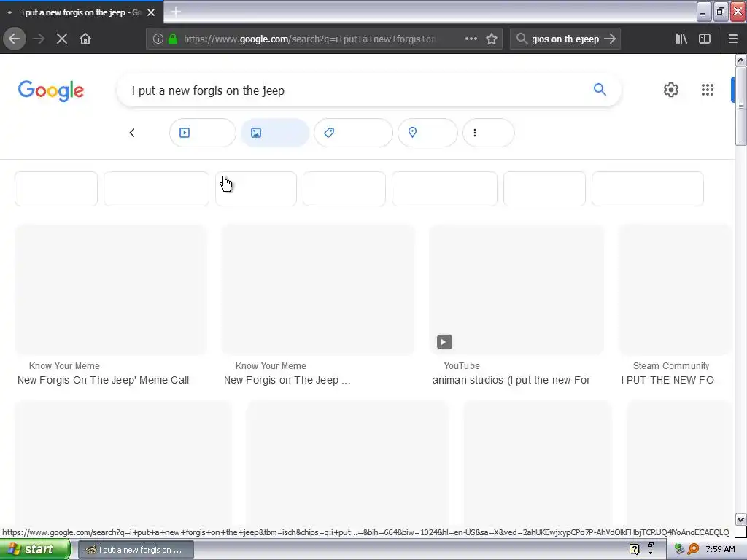
Task: Click the taskbar clock 7:59 AM
Action: [x=720, y=550]
